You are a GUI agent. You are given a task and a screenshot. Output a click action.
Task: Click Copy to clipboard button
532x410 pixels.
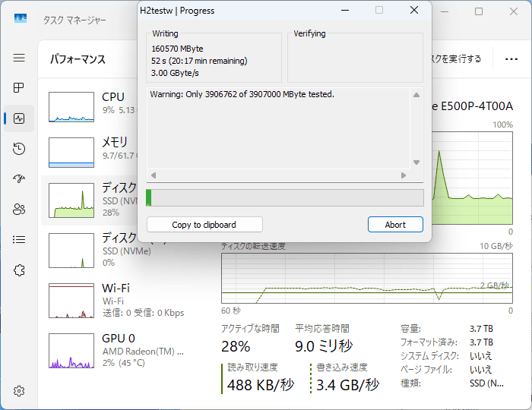204,225
